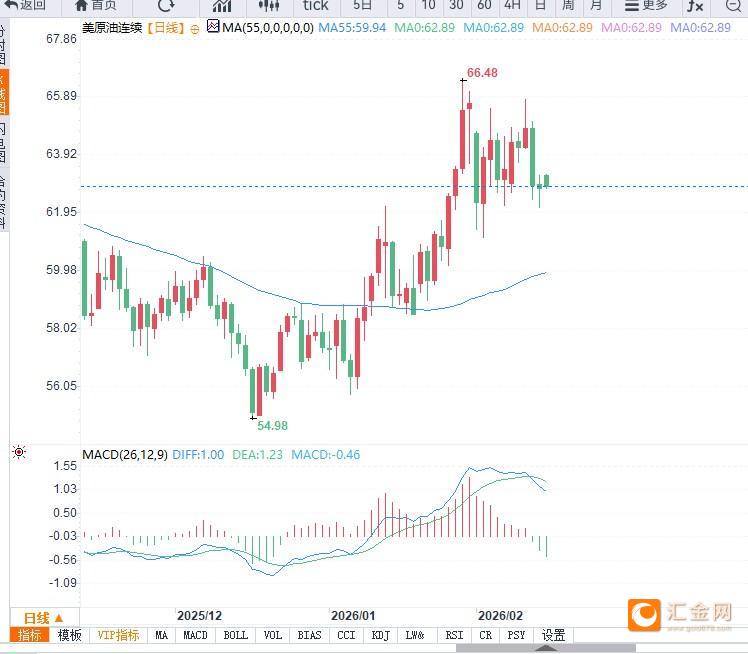Select the 4H timeframe

[x=512, y=5]
